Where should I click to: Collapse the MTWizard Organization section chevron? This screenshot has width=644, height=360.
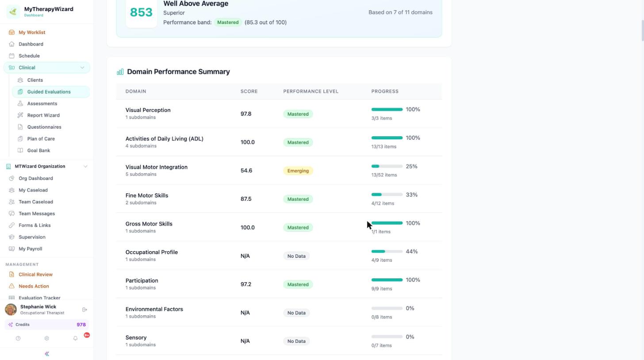pyautogui.click(x=85, y=166)
